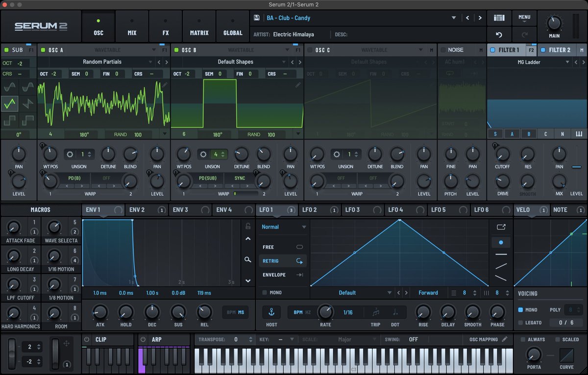
Task: Click the keyboard routing icon in Filter 1
Action: (x=578, y=134)
